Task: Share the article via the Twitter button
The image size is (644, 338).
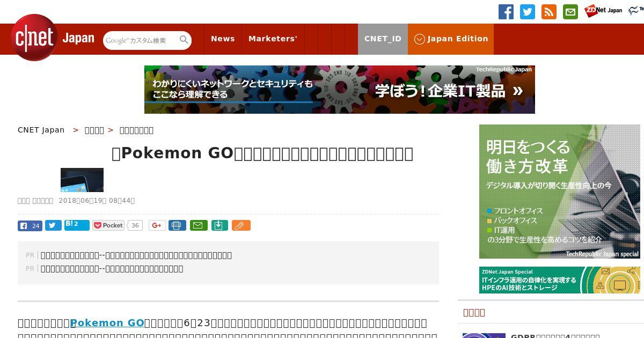Action: [x=53, y=225]
